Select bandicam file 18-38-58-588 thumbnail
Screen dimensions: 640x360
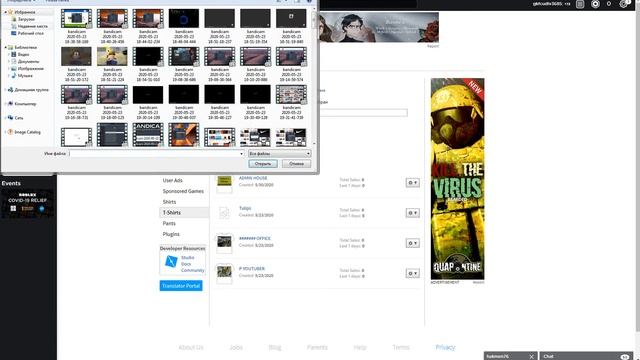click(76, 19)
